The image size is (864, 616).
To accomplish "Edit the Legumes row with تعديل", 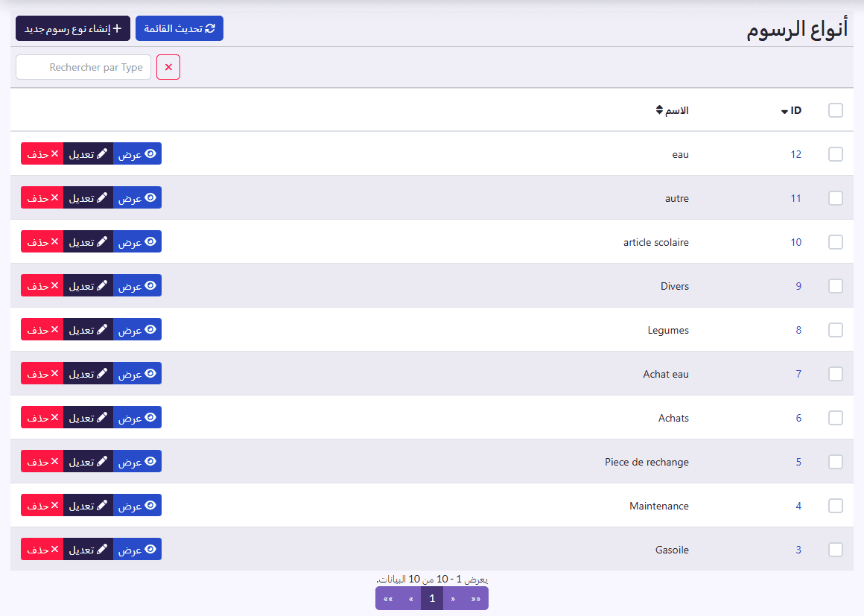I will [x=88, y=329].
